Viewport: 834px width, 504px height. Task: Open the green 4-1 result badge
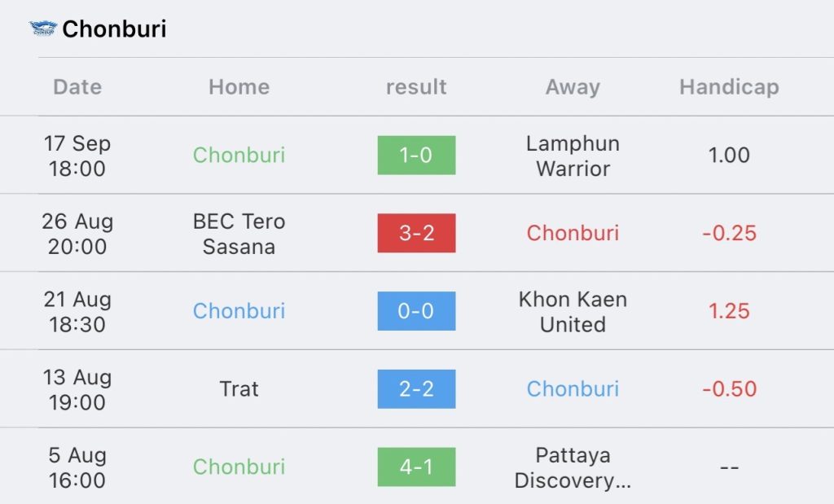click(416, 467)
